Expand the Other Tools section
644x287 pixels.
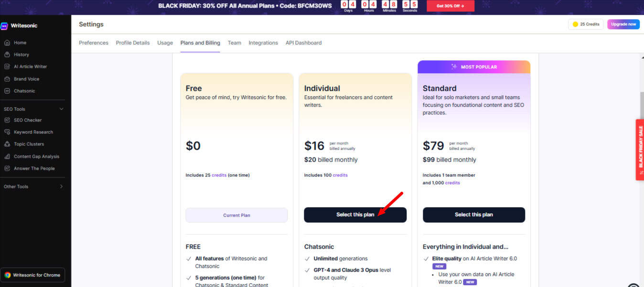61,187
